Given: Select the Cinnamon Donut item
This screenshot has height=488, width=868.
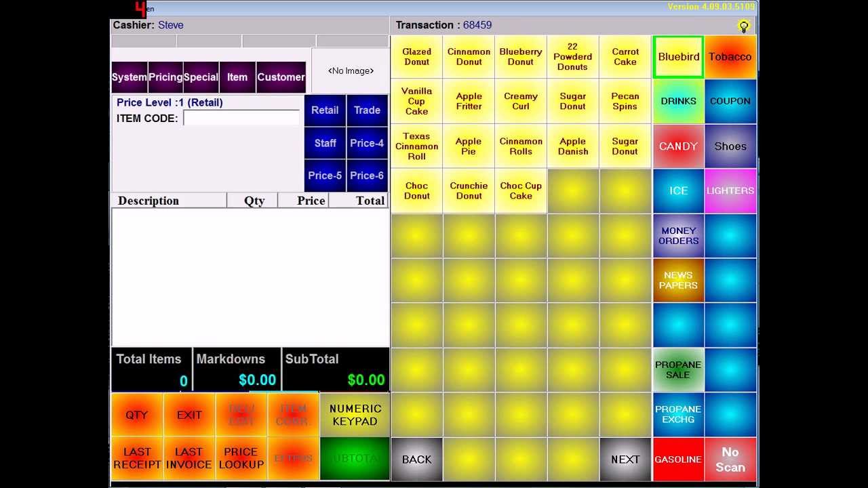Looking at the screenshot, I should tap(469, 56).
